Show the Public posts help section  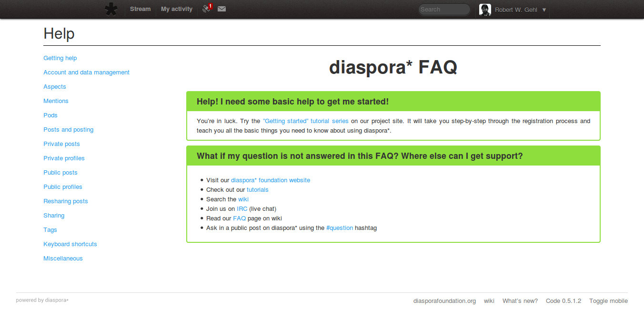60,173
